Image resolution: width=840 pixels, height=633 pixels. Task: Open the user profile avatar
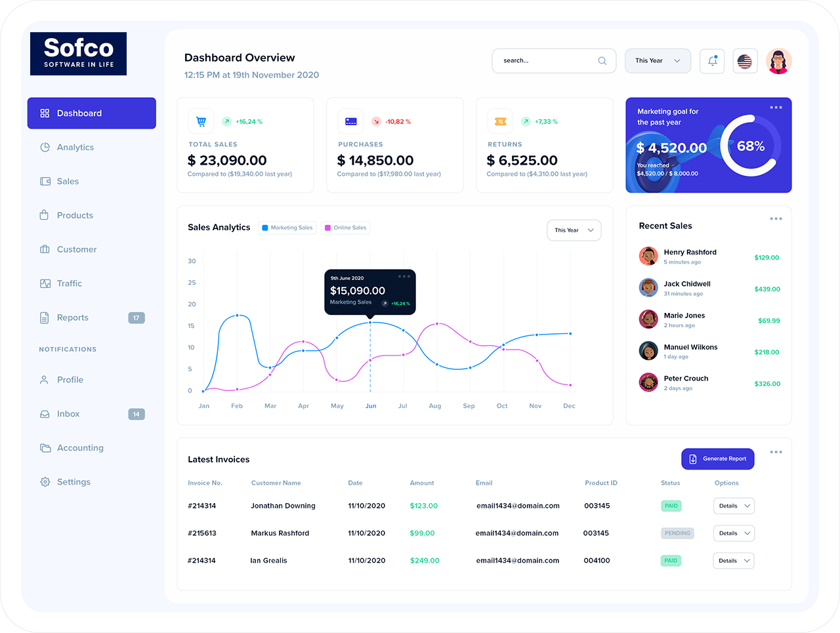(778, 61)
